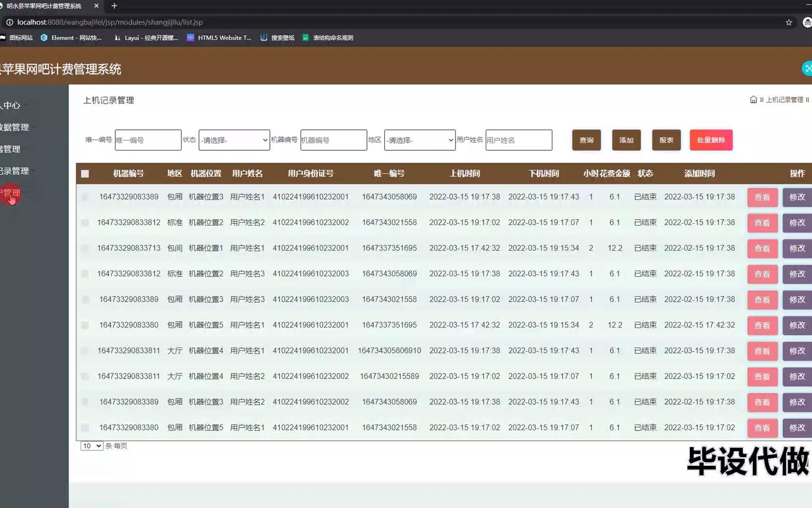This screenshot has height=508, width=812.
Task: Click inside the 唯一编号 input field
Action: click(148, 140)
